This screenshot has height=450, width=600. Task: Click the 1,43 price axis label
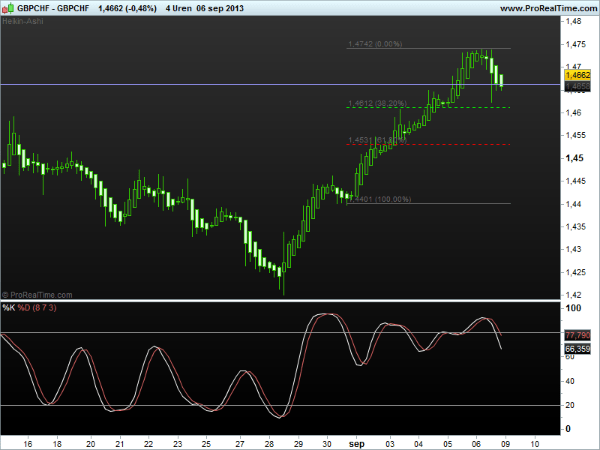573,249
